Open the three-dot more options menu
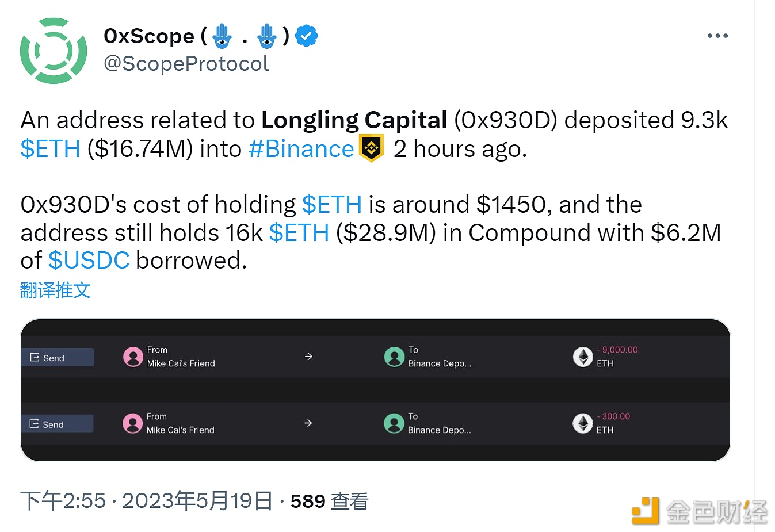 (x=717, y=36)
